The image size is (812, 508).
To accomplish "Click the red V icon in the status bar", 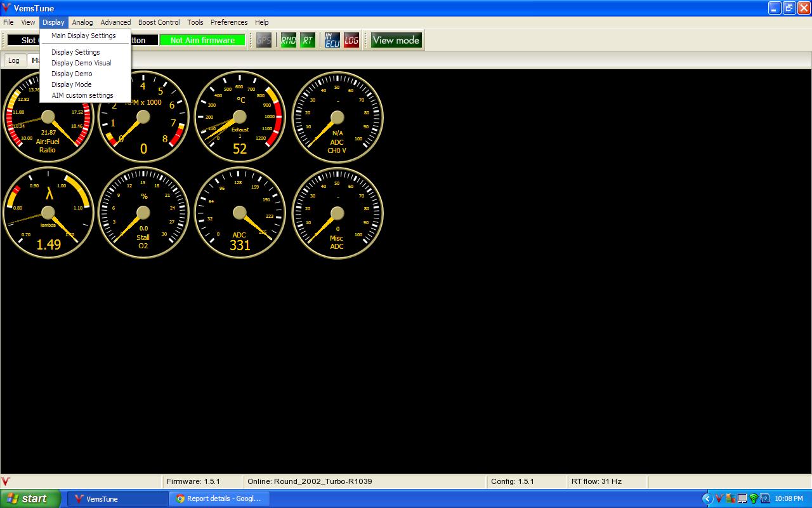I will 6,481.
